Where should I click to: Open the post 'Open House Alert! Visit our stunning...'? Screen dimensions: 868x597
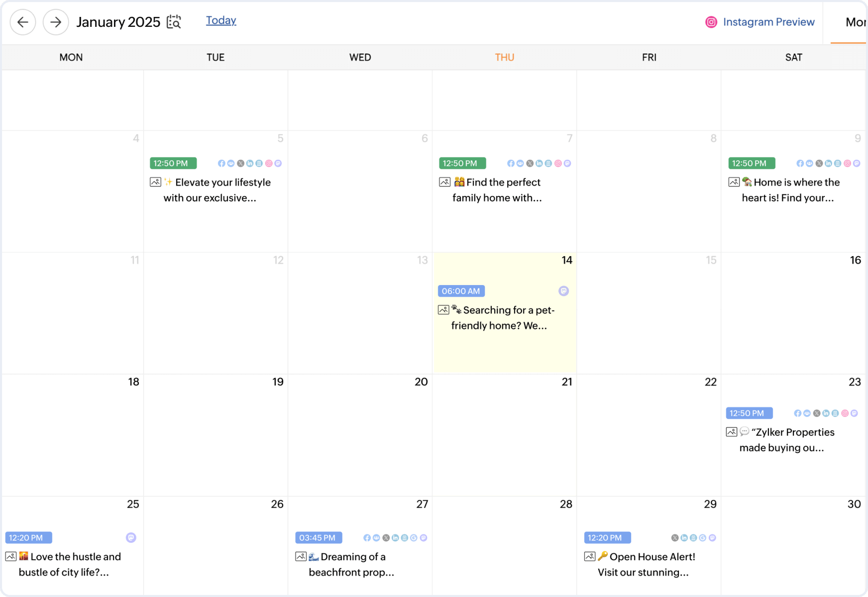click(647, 564)
